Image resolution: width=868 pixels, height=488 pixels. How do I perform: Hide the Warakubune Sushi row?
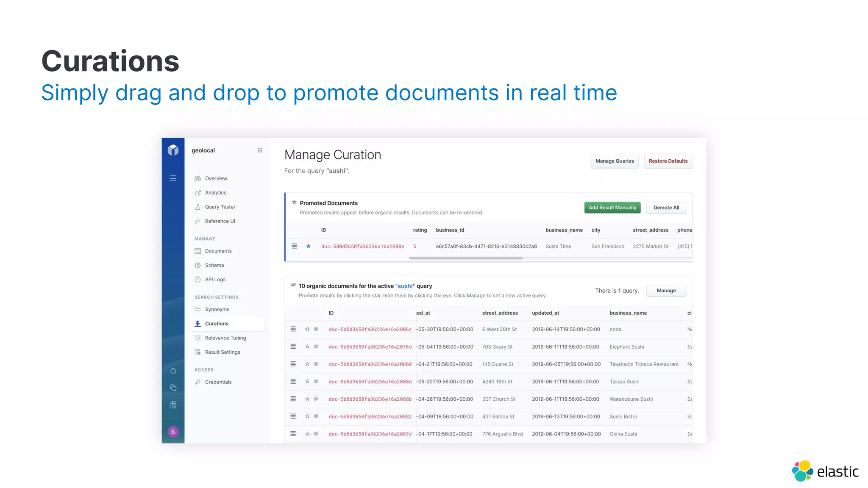pyautogui.click(x=316, y=399)
